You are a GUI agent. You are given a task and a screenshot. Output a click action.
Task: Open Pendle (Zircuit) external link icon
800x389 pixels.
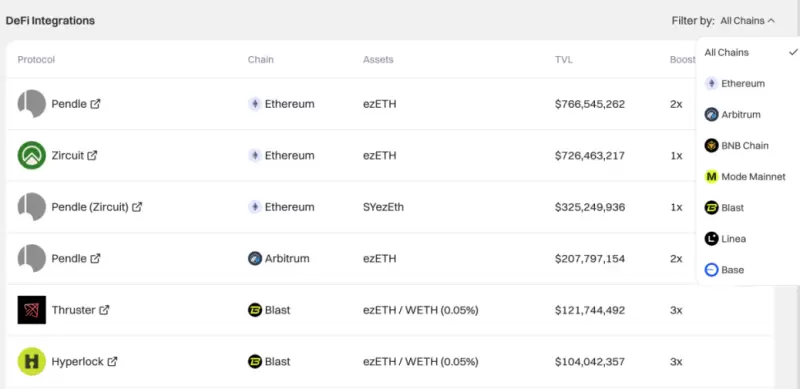(137, 207)
